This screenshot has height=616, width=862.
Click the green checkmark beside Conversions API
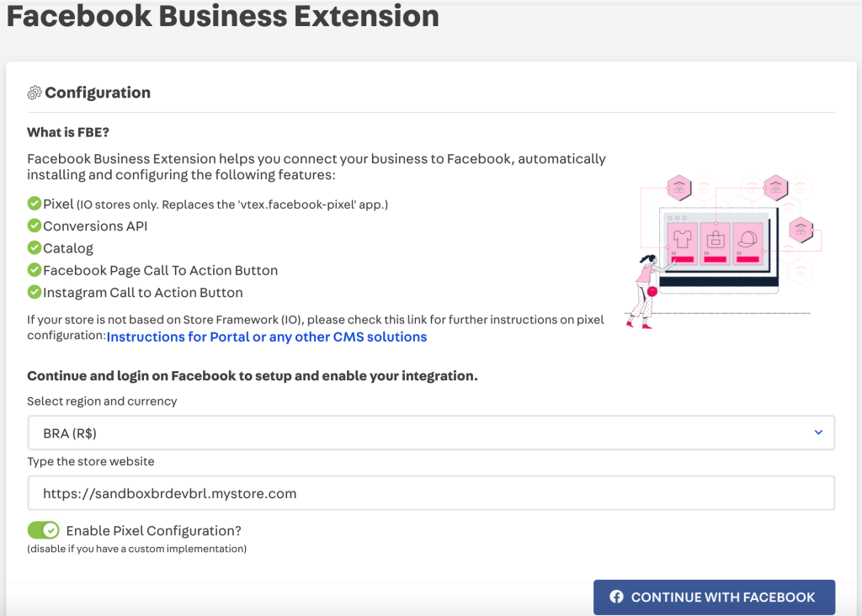click(34, 226)
